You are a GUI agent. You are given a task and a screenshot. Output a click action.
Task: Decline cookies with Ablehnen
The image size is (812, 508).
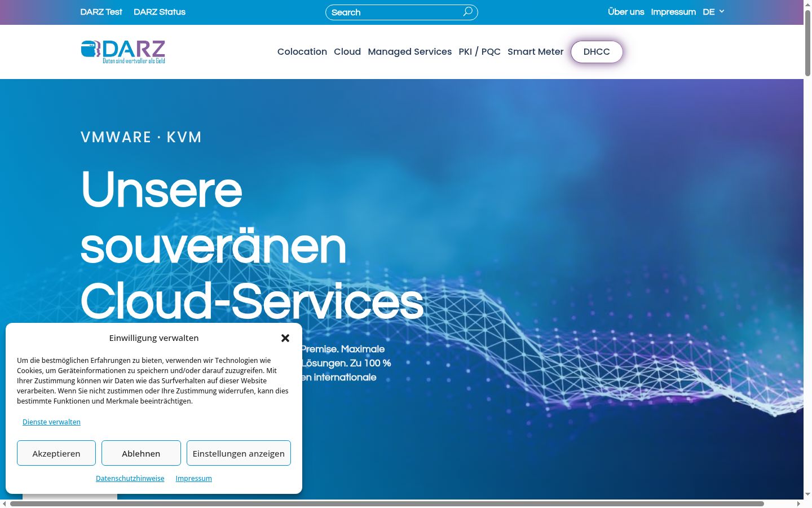pyautogui.click(x=141, y=453)
